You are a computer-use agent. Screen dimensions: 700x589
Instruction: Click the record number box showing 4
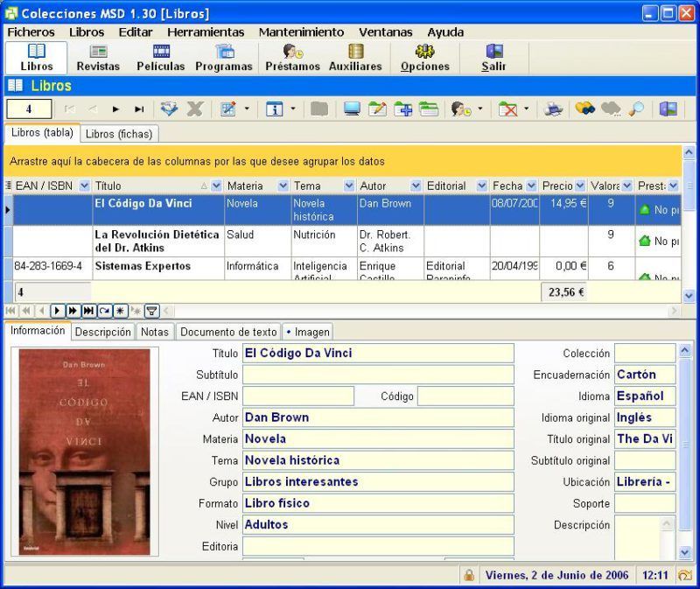click(29, 109)
